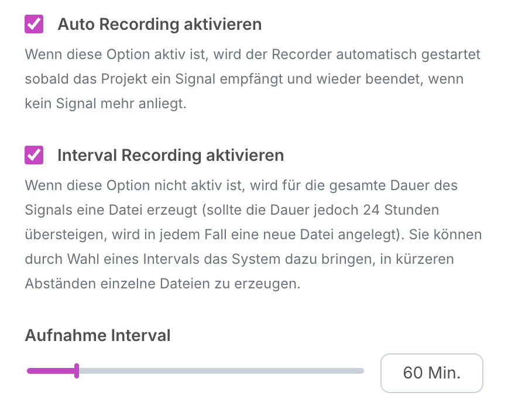Click the text line starting "Signals eine Datei erzeugt"
Screen dimensions: 508x420
click(x=232, y=210)
